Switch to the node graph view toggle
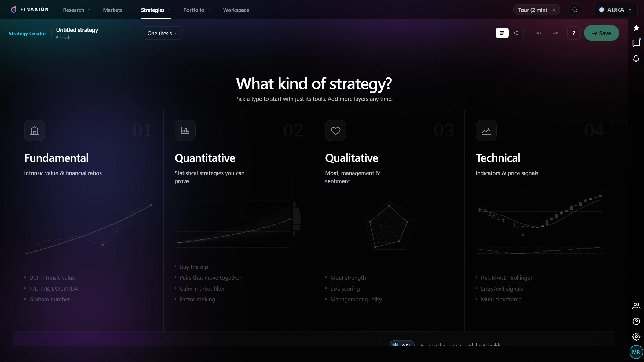 [x=516, y=33]
